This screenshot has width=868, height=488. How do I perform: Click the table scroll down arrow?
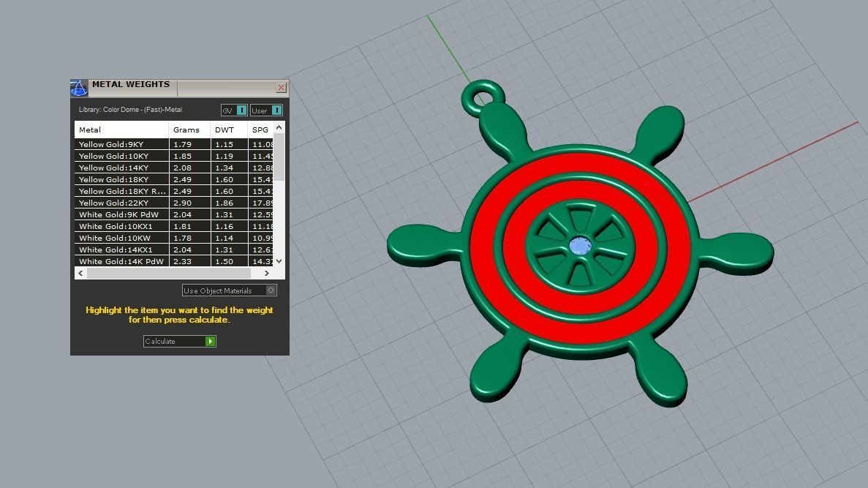[x=279, y=261]
